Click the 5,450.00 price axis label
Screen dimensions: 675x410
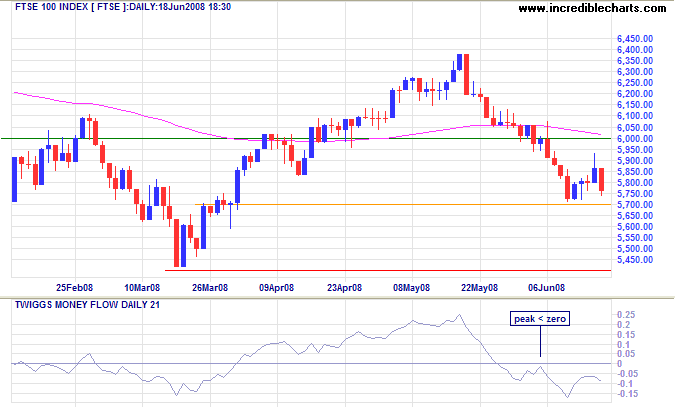point(635,260)
